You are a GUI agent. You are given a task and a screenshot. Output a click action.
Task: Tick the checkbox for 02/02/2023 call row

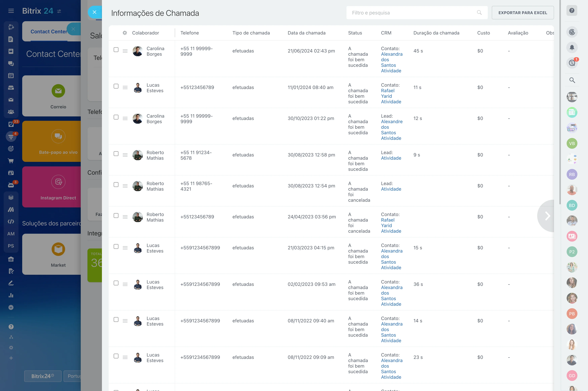[x=116, y=283]
